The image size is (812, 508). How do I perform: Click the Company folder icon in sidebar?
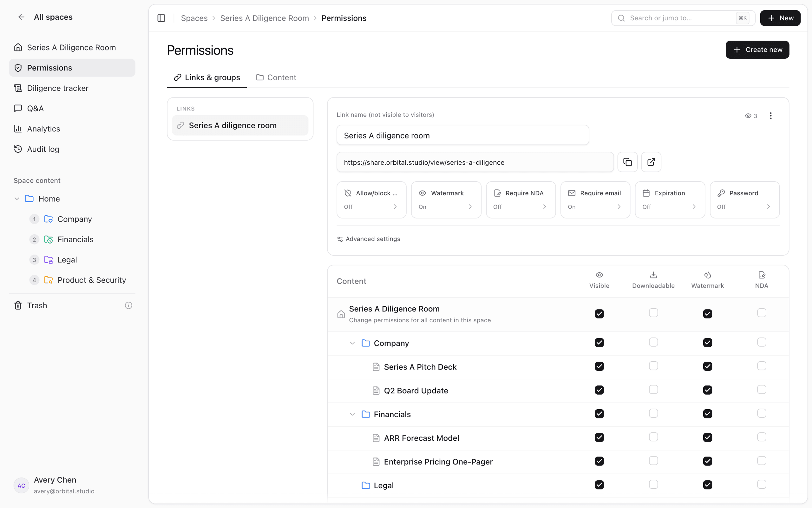(48, 219)
